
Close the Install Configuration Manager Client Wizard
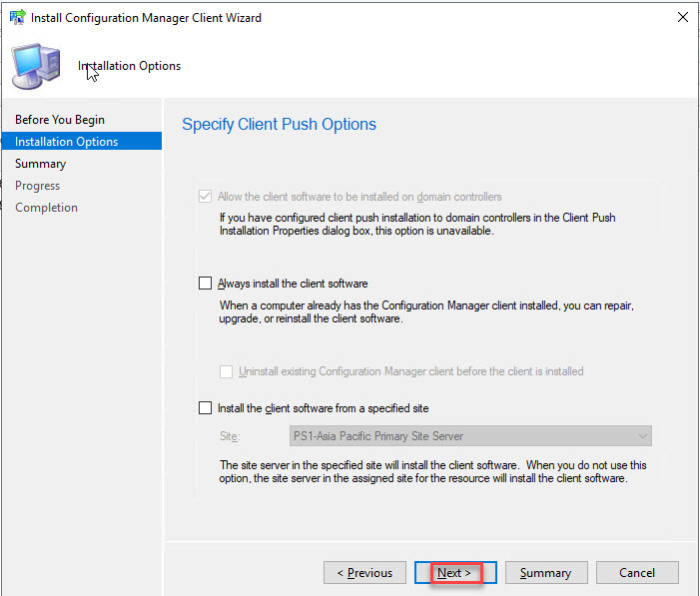coord(682,17)
